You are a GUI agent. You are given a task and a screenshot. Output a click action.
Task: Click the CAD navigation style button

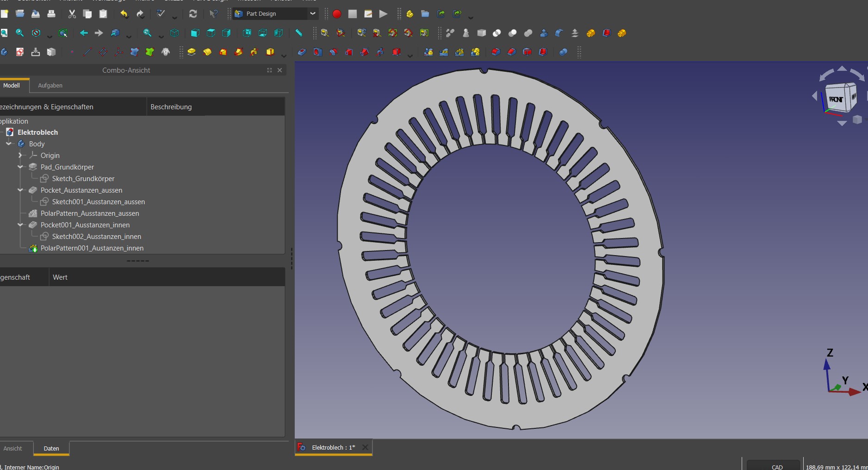tap(777, 466)
